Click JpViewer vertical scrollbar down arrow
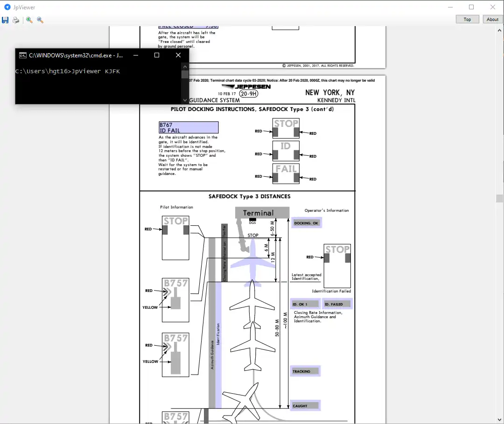Image resolution: width=504 pixels, height=424 pixels. pyautogui.click(x=499, y=419)
